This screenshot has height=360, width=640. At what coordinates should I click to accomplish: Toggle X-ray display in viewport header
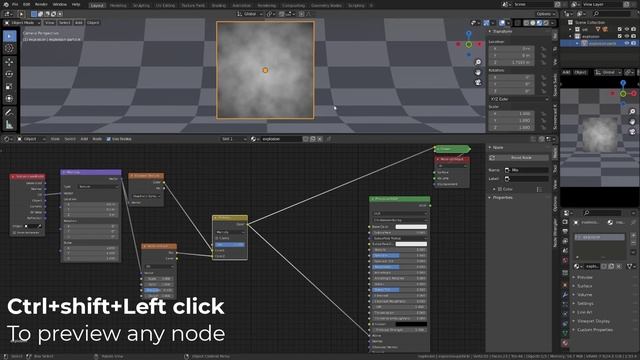tap(518, 23)
